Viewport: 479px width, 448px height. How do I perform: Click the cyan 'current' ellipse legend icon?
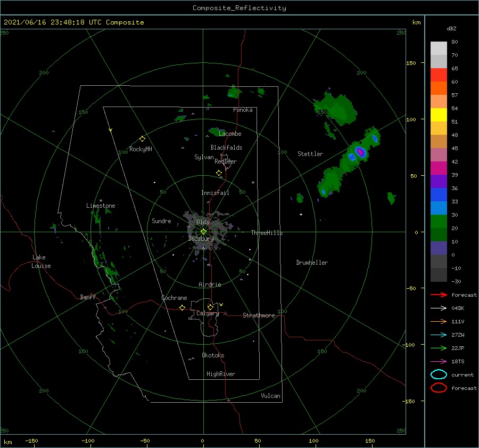tap(439, 374)
